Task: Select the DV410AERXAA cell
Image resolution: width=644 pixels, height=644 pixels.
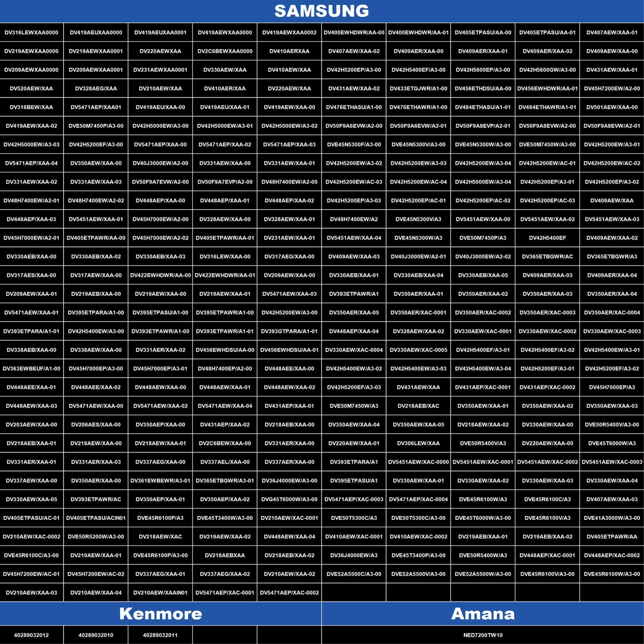Action: (x=289, y=51)
